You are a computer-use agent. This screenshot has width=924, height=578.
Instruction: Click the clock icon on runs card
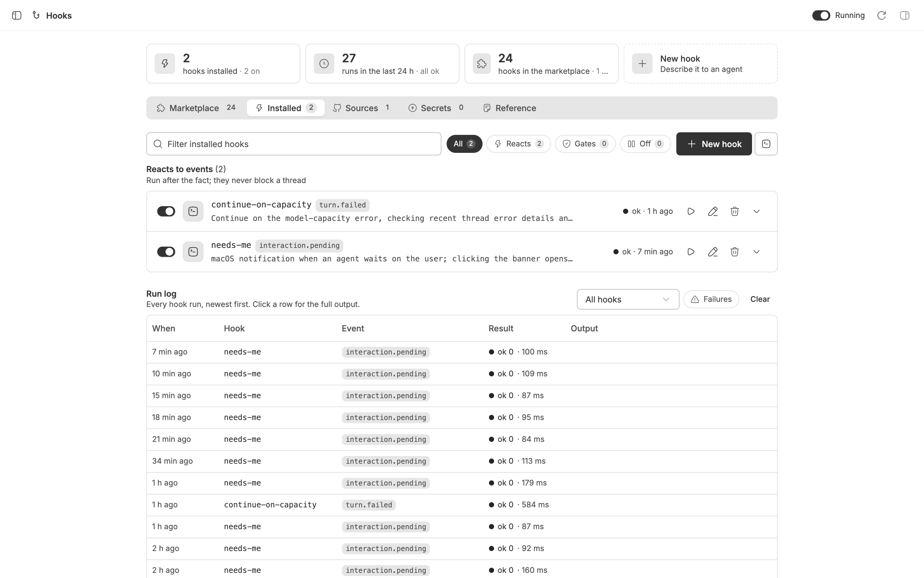(x=324, y=64)
